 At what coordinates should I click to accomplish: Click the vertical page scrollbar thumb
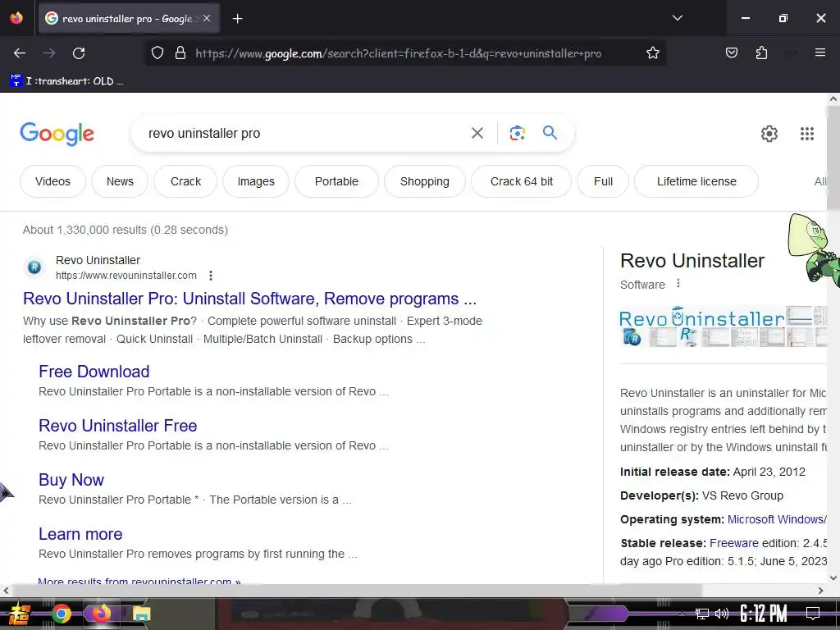833,158
